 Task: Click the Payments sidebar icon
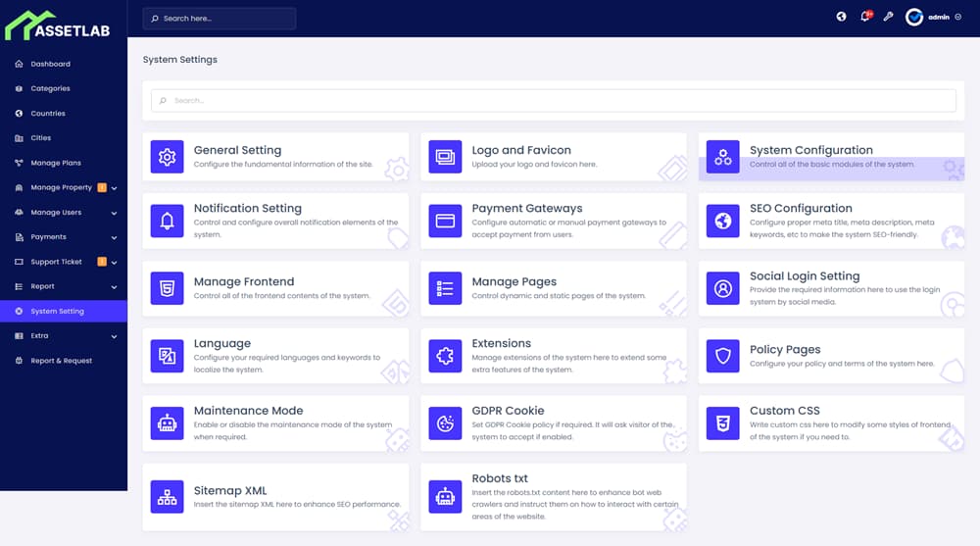click(19, 237)
